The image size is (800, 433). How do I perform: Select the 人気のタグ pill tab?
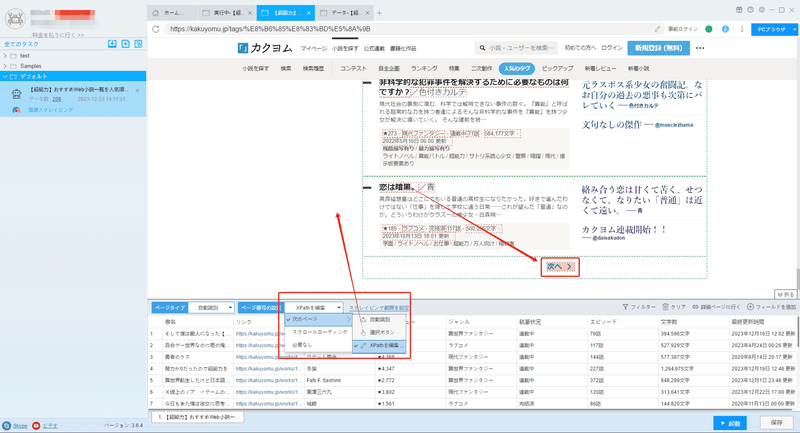[x=516, y=68]
